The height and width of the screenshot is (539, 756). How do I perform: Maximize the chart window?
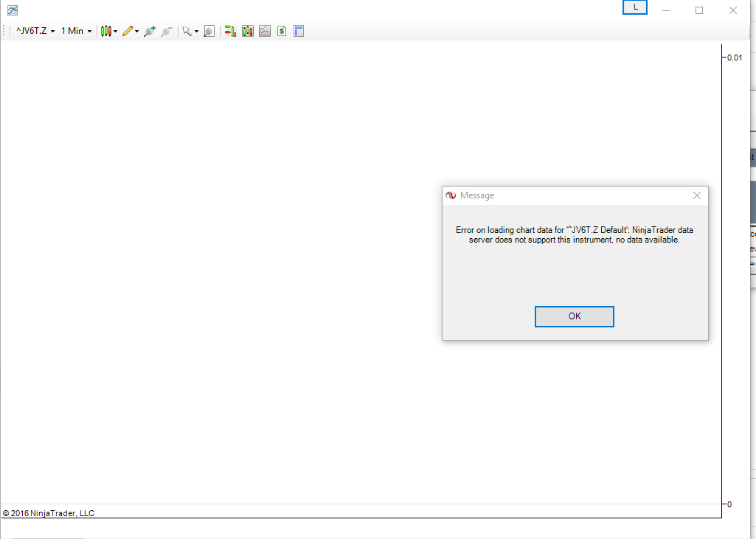pyautogui.click(x=699, y=10)
